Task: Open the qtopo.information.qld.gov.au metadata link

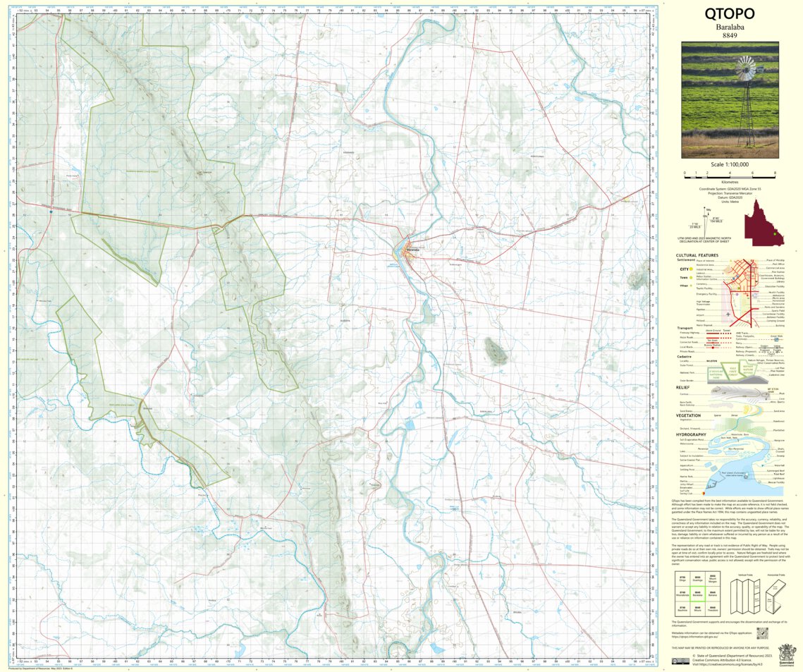Action: (694, 636)
